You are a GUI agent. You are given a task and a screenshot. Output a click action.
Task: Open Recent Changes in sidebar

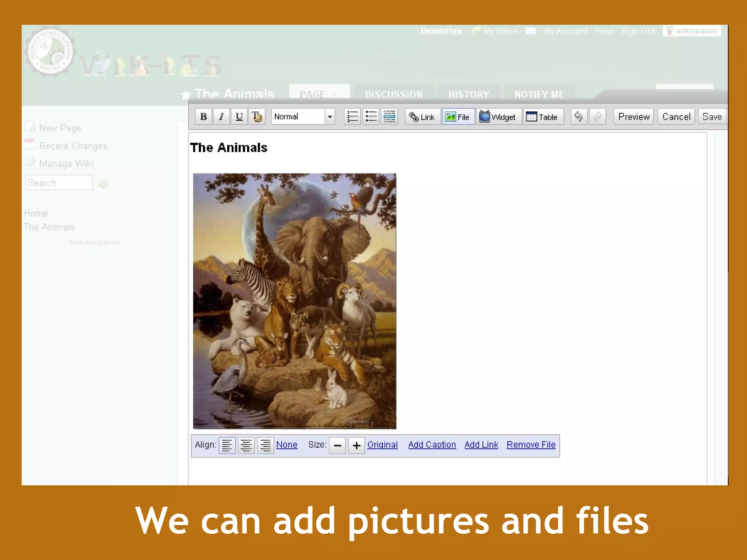tap(73, 146)
